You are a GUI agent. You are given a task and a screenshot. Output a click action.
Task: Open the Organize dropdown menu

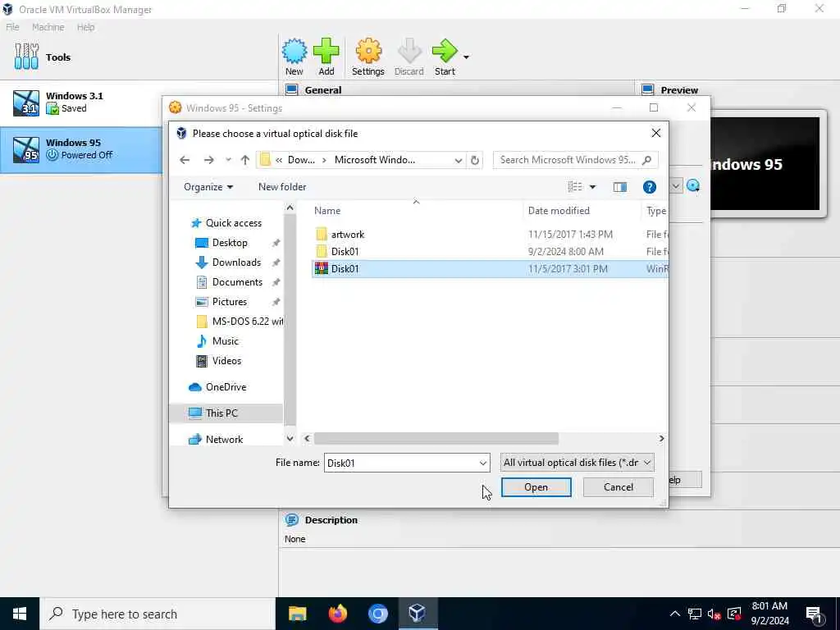[208, 186]
